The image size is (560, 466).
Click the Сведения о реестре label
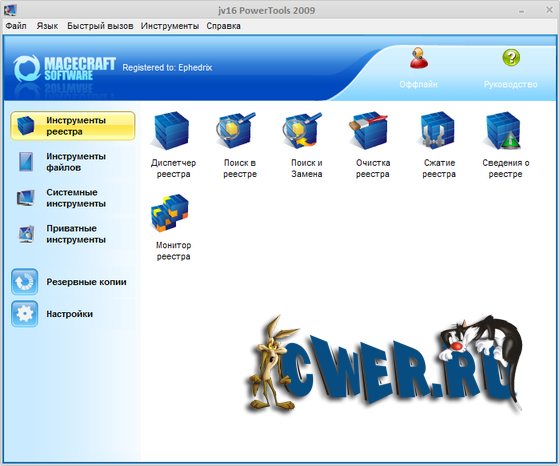[506, 169]
